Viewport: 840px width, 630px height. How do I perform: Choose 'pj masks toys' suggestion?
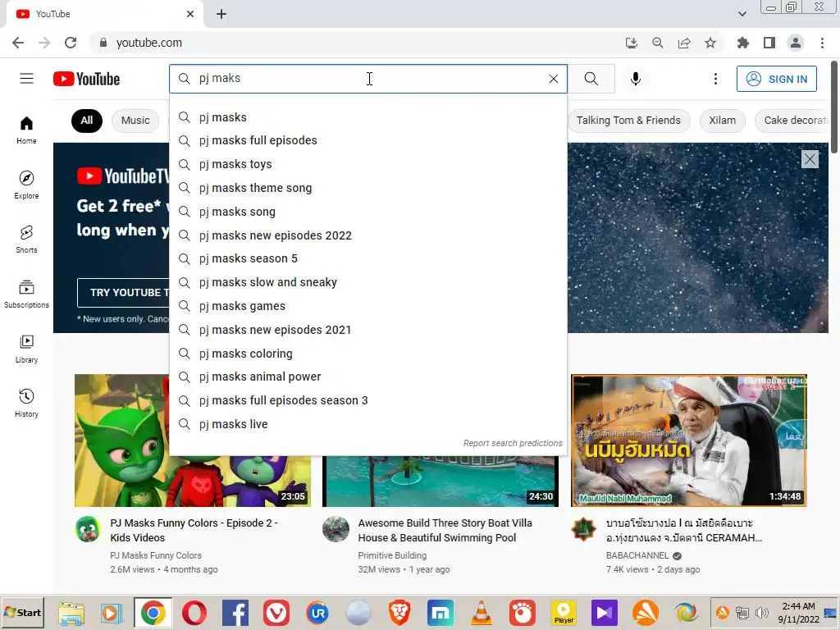pos(368,164)
